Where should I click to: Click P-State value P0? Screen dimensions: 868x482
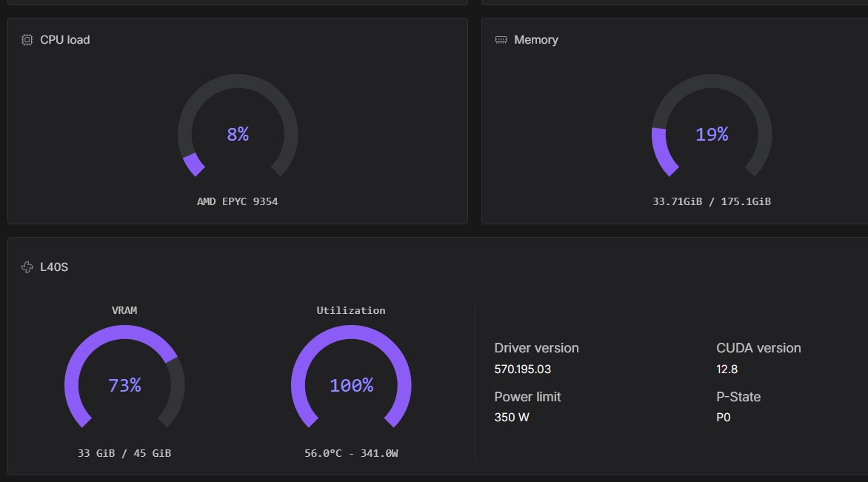723,418
